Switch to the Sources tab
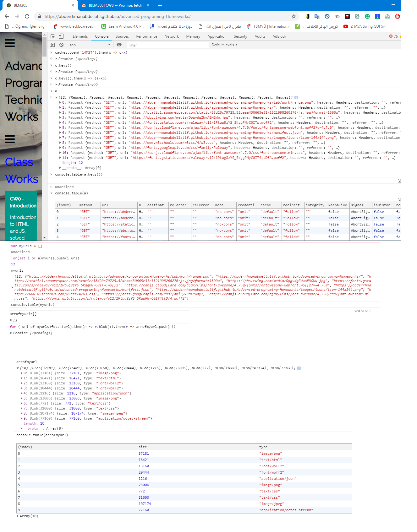The height and width of the screenshot is (532, 417). tap(122, 36)
